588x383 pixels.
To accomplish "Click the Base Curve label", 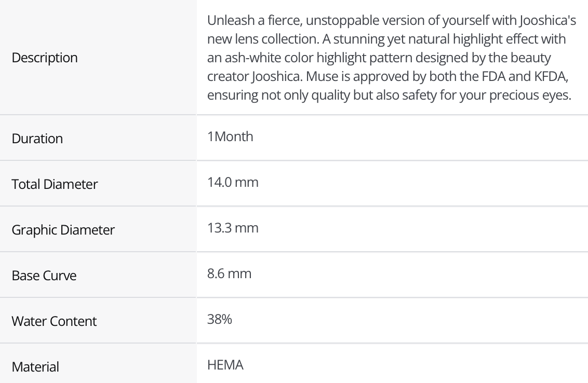I will coord(44,275).
